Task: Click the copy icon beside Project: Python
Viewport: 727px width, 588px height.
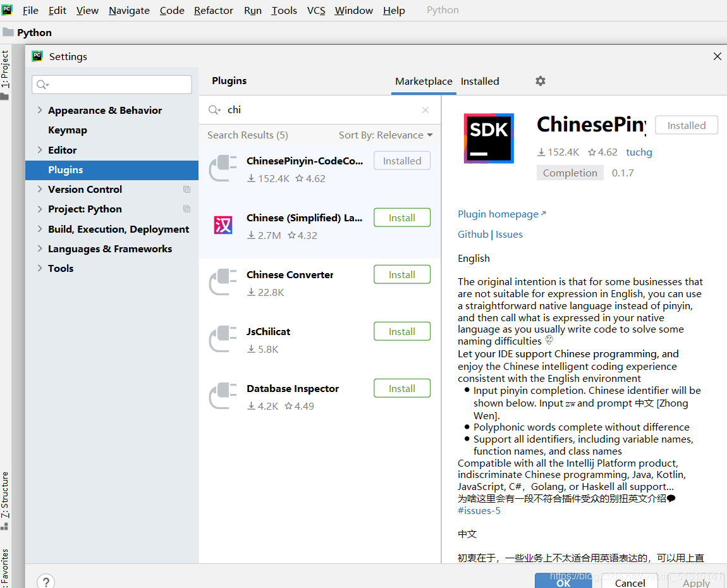Action: click(187, 209)
